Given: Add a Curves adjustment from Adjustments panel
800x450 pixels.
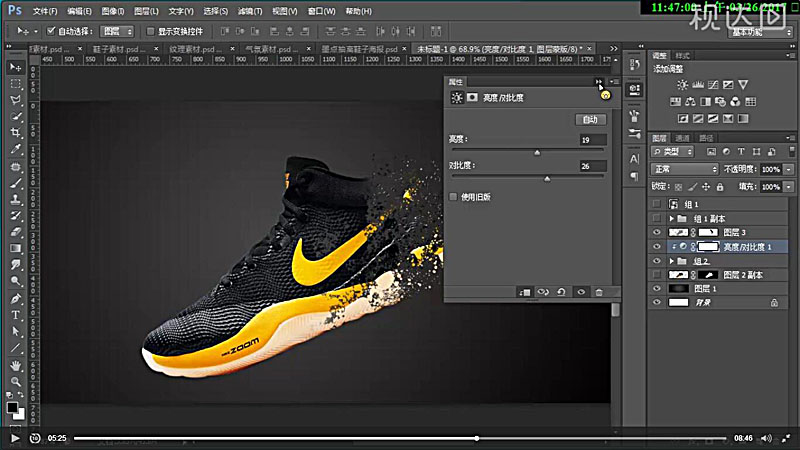Looking at the screenshot, I should [x=713, y=85].
